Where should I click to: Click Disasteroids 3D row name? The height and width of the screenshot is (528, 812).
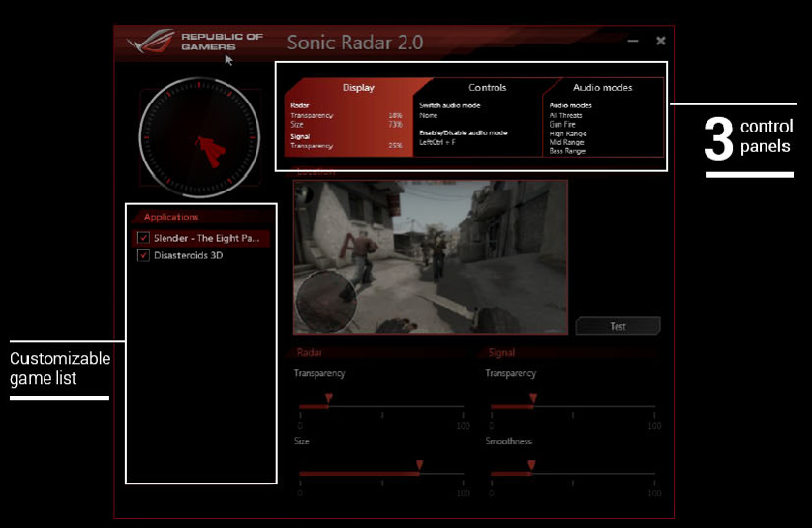pyautogui.click(x=189, y=255)
